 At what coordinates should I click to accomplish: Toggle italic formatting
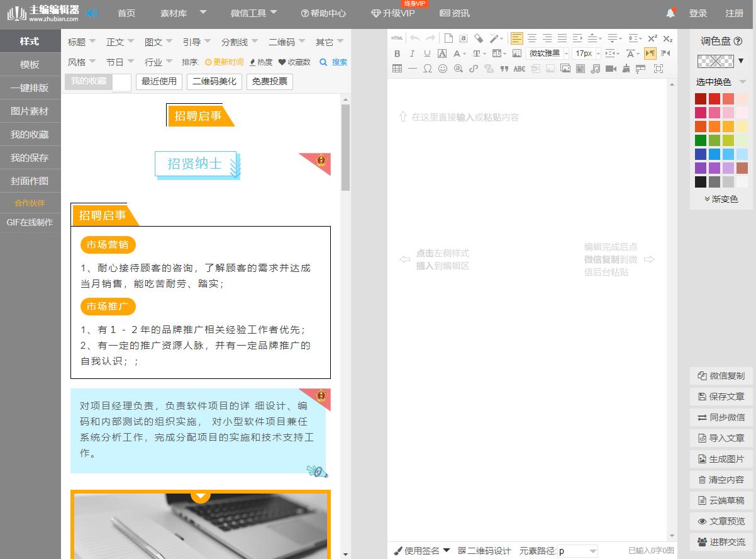[412, 54]
